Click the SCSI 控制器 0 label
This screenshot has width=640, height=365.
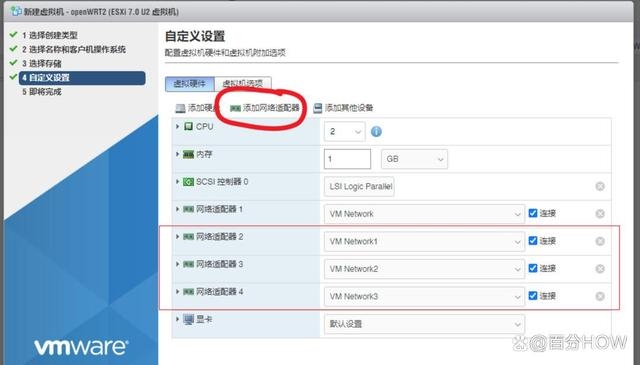pos(222,182)
